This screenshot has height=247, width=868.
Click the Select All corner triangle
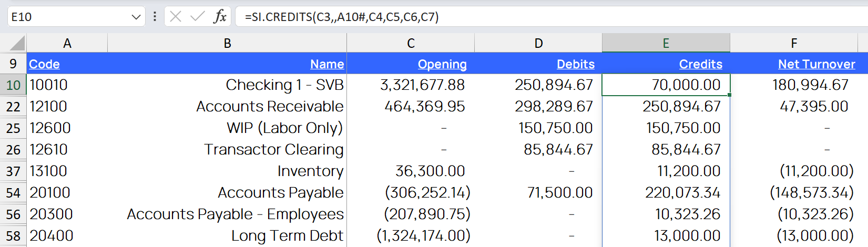17,43
